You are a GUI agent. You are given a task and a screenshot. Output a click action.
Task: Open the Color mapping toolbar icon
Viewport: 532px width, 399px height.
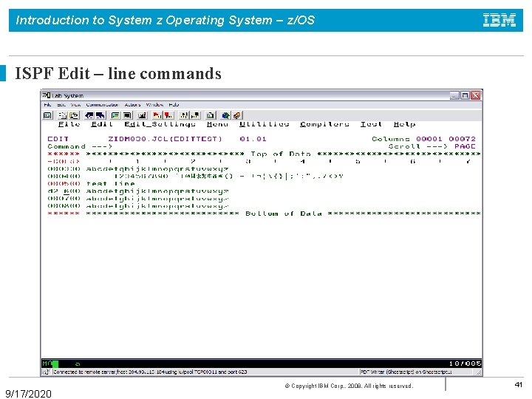point(127,115)
